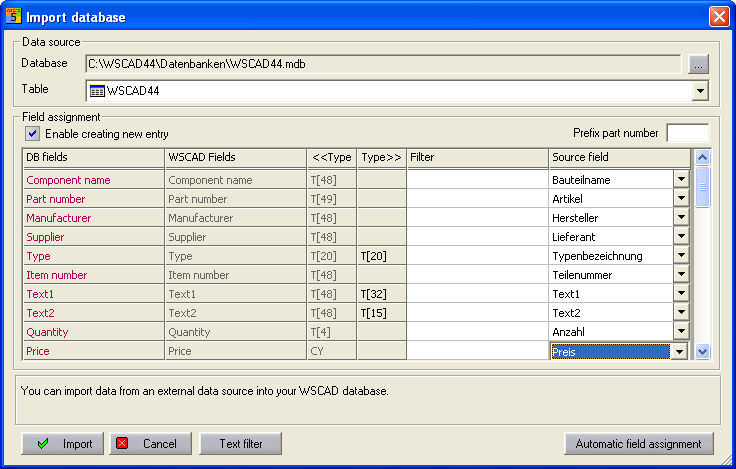Click the application icon in title bar

tap(14, 16)
